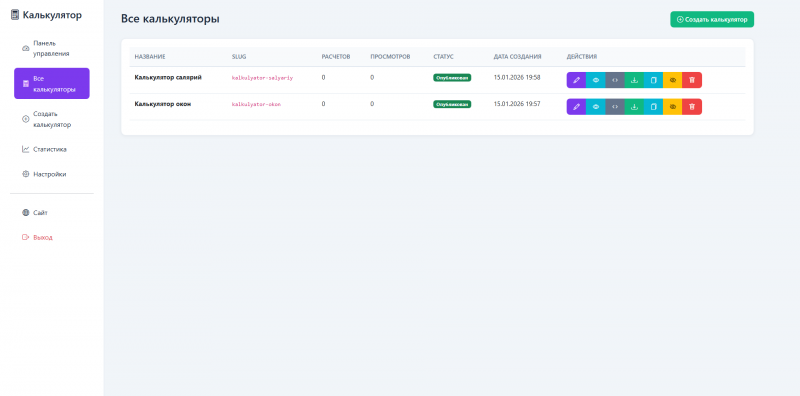This screenshot has width=800, height=396.
Task: Preview Калькулятор салярий with the eye icon
Action: click(595, 80)
